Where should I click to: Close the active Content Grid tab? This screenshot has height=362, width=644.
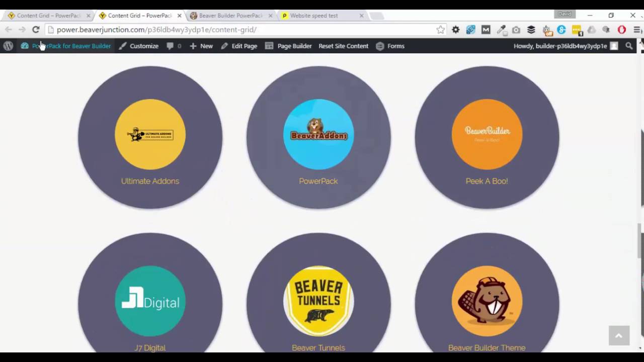tap(179, 16)
